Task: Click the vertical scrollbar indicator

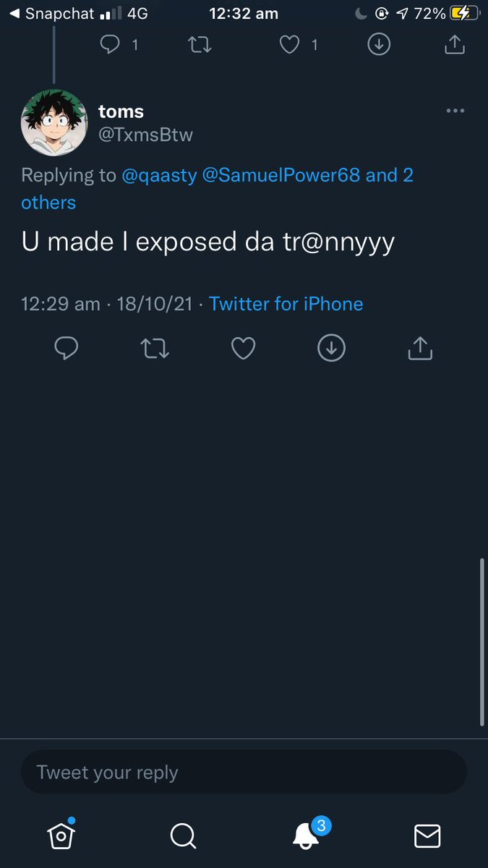Action: 482,642
